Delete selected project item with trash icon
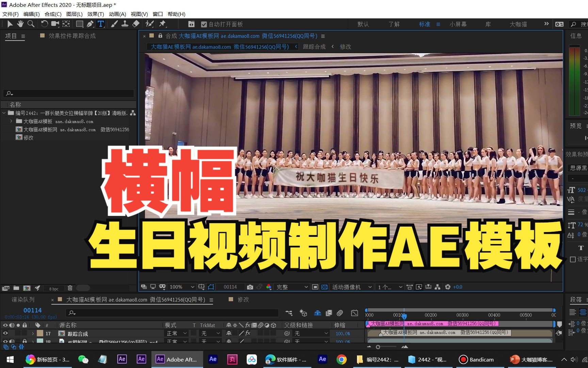Image resolution: width=588 pixels, height=368 pixels. [70, 288]
